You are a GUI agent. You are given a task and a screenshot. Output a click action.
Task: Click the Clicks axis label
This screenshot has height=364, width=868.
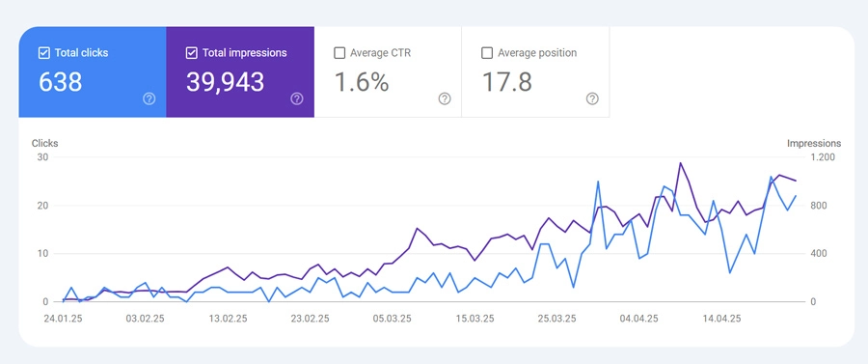click(x=44, y=143)
